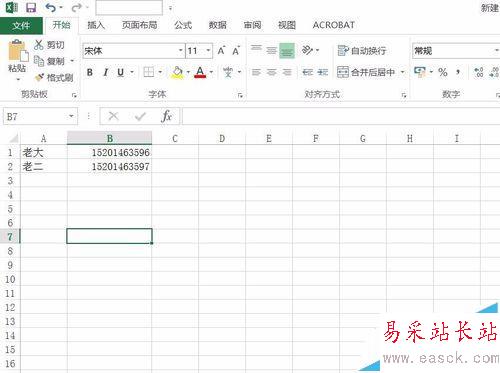Open the borders dropdown arrow
The height and width of the screenshot is (373, 500).
click(x=160, y=72)
